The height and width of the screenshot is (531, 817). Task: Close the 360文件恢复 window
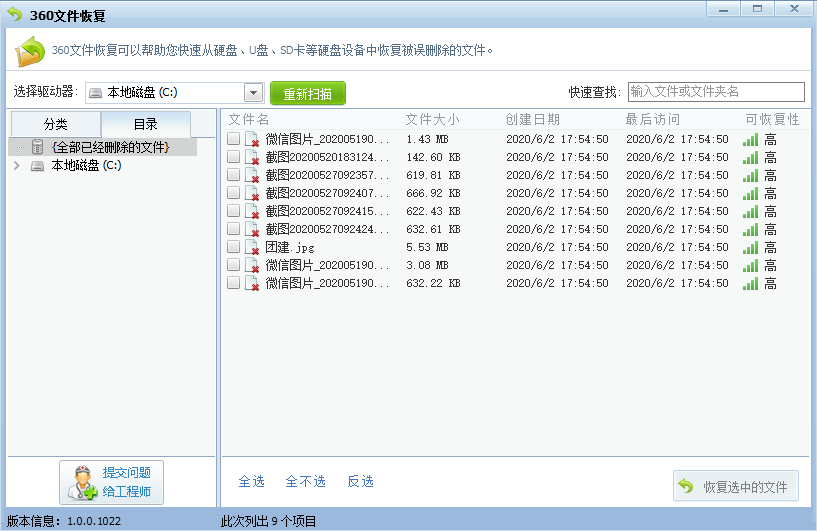click(794, 9)
